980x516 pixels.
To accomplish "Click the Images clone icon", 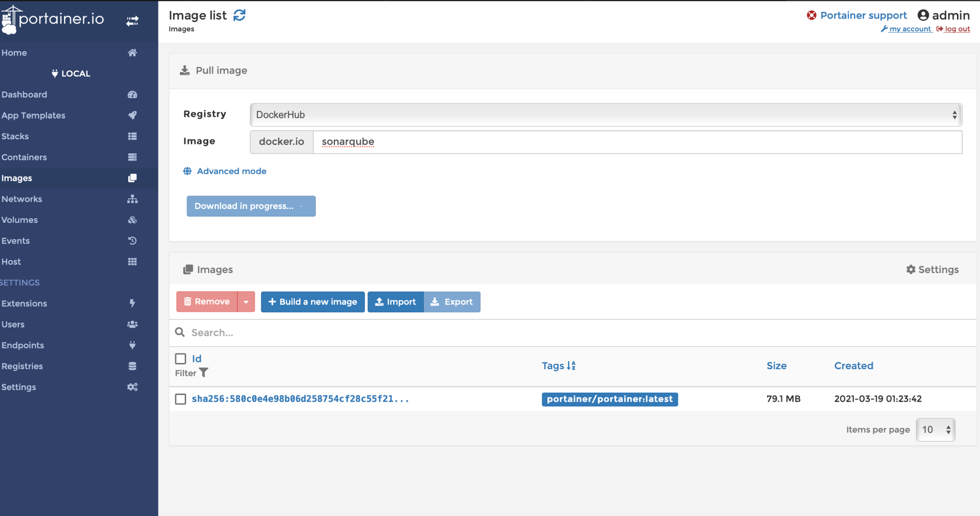I will point(133,178).
